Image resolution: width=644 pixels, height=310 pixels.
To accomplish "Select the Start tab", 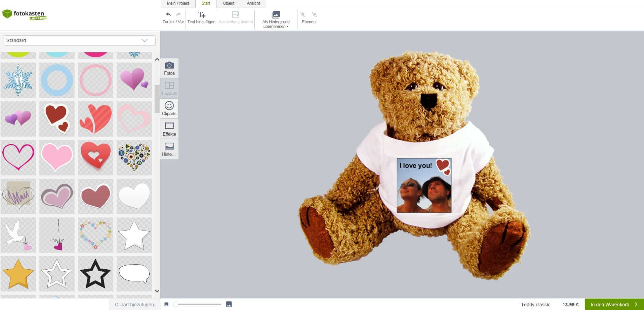I will 206,3.
